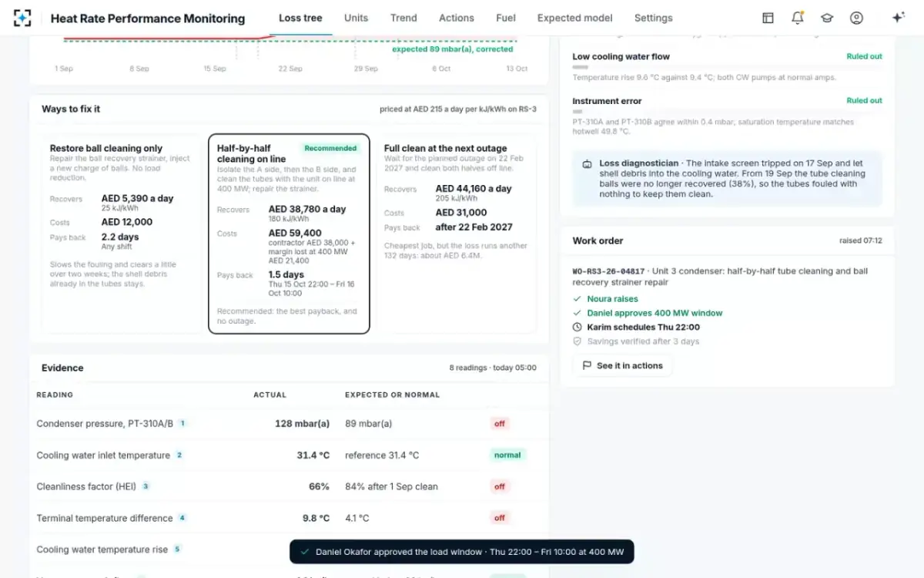The width and height of the screenshot is (924, 578).
Task: Open the graduation cap learning icon
Action: (827, 18)
